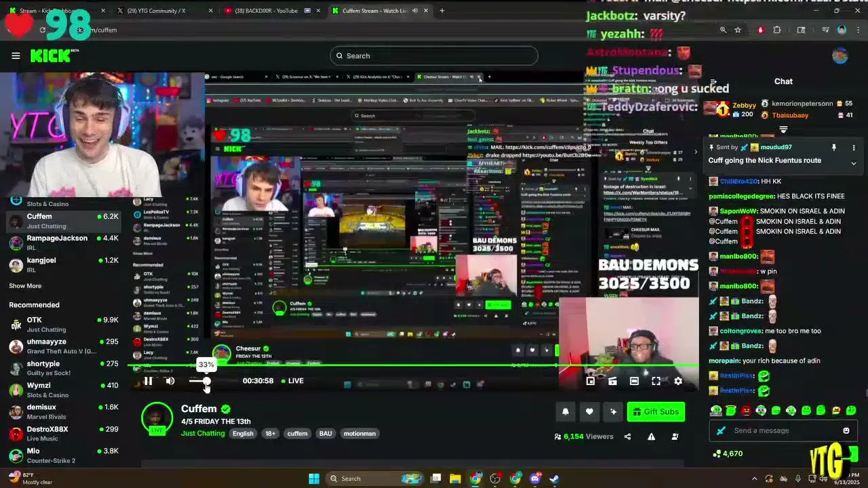Open recommended channel shortypie
868x488 pixels.
[64, 368]
